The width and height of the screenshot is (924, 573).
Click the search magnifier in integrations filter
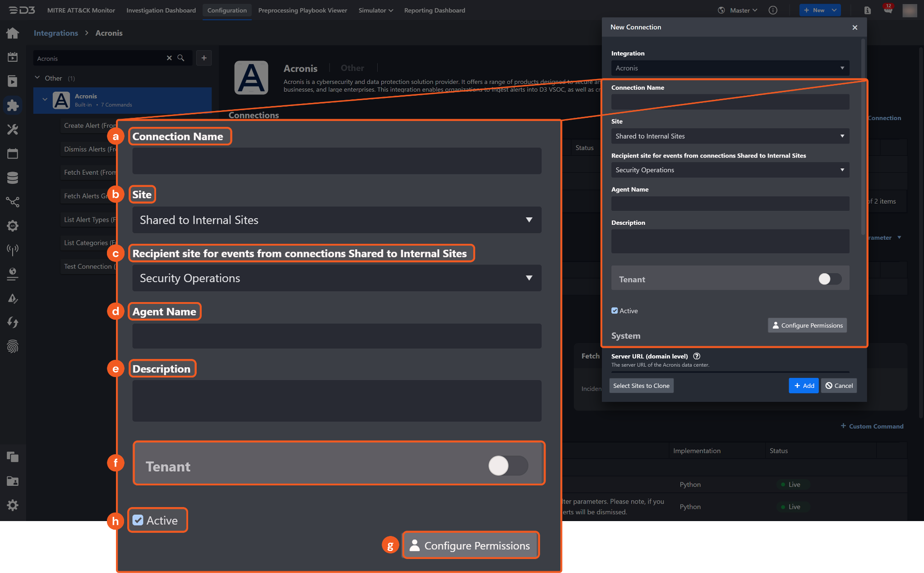(x=181, y=58)
